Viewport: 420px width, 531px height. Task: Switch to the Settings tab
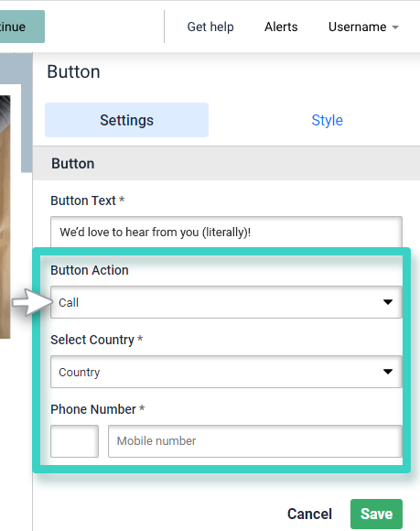point(126,120)
